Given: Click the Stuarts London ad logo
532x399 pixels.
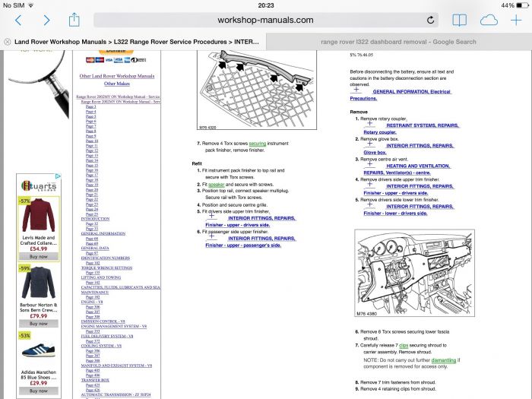Looking at the screenshot, I should tap(39, 186).
